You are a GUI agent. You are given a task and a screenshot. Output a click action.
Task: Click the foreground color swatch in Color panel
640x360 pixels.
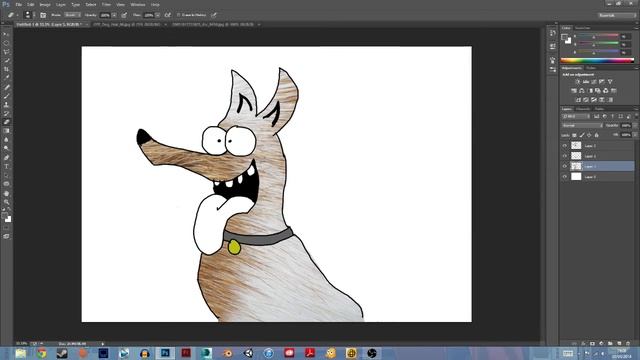click(564, 38)
